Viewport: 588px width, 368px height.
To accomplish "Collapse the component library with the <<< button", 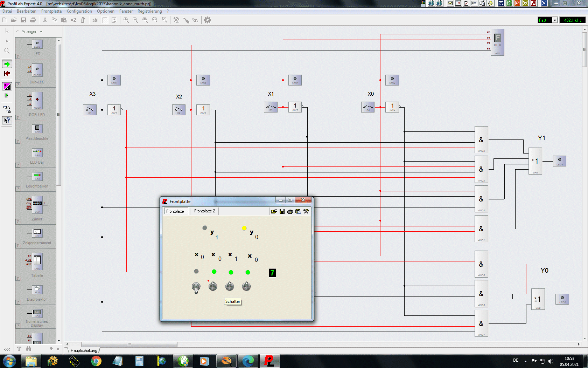I will pos(7,349).
